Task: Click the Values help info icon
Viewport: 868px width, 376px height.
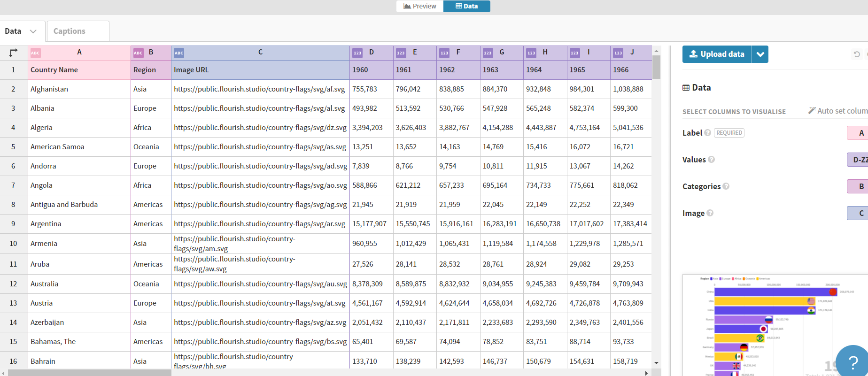Action: (711, 160)
